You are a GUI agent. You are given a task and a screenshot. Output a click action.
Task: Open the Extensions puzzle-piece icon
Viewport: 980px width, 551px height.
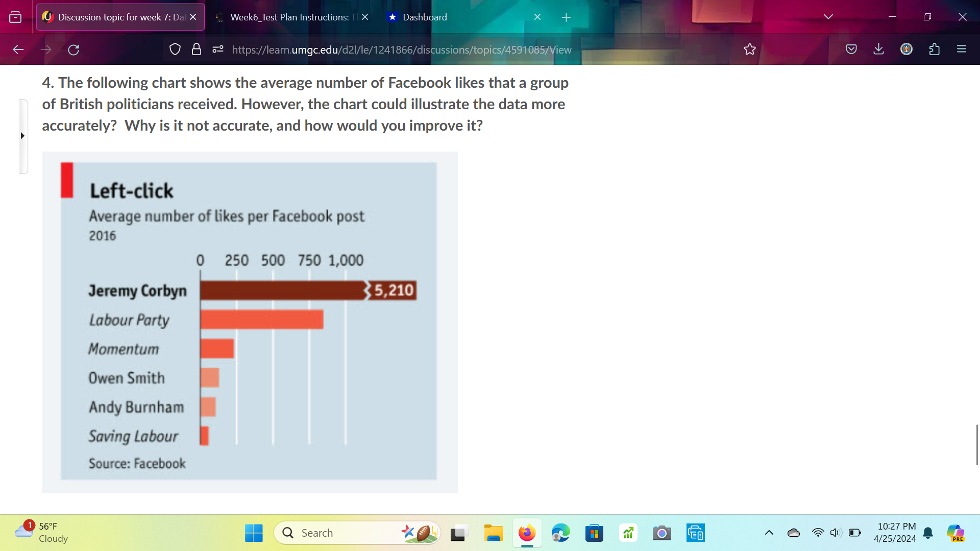tap(935, 49)
